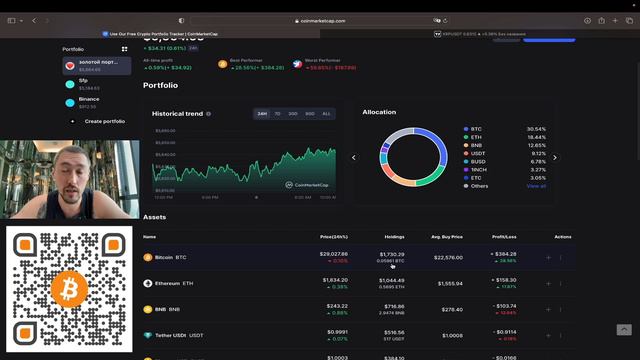
Task: Open View all allocations link
Action: coord(536,186)
